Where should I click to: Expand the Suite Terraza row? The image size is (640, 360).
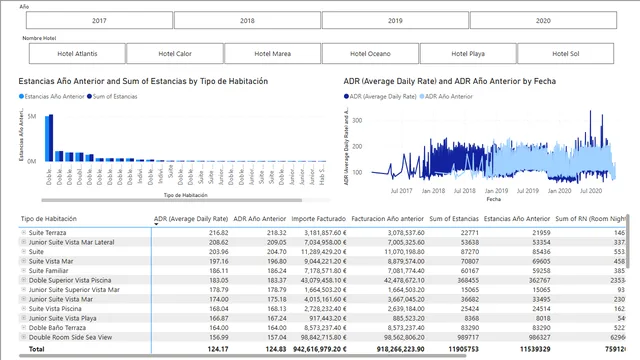tap(24, 232)
